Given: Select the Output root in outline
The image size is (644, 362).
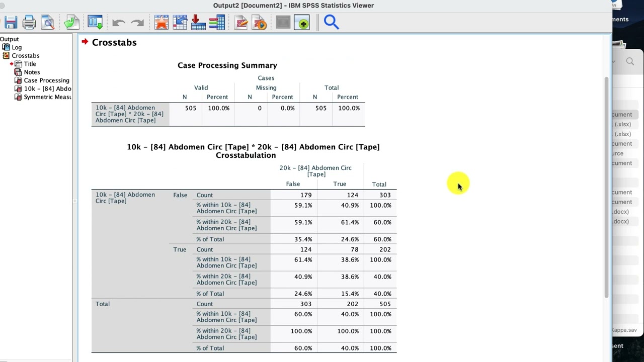Looking at the screenshot, I should 10,39.
